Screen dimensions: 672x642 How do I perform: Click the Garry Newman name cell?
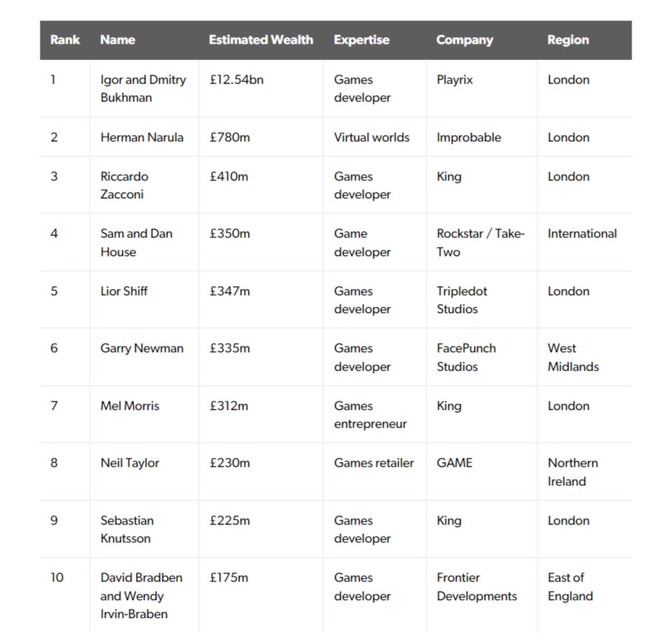pyautogui.click(x=142, y=348)
